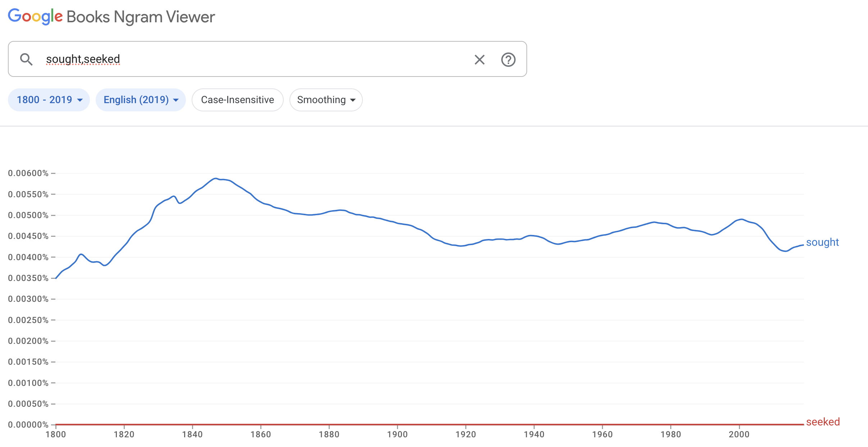The image size is (868, 447).
Task: Click the 0.00600% y-axis label
Action: click(x=28, y=173)
